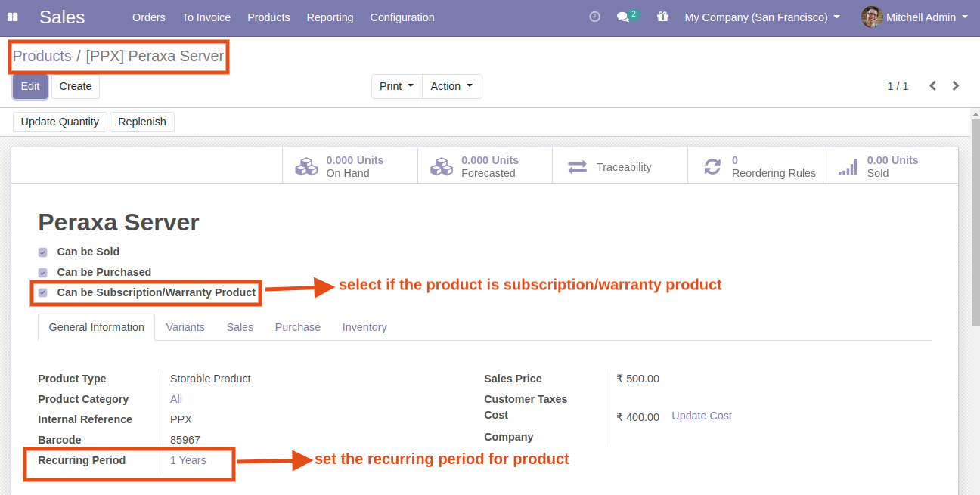Screen dimensions: 980x495
Task: Click the Peraxa Server product title
Action: (x=119, y=222)
